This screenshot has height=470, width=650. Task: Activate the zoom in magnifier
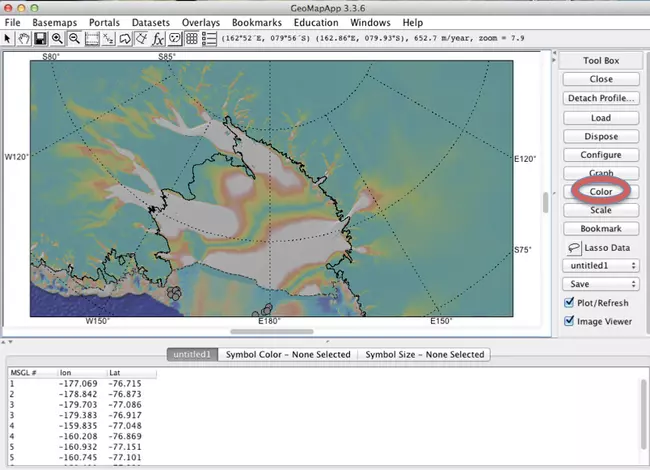tap(57, 38)
